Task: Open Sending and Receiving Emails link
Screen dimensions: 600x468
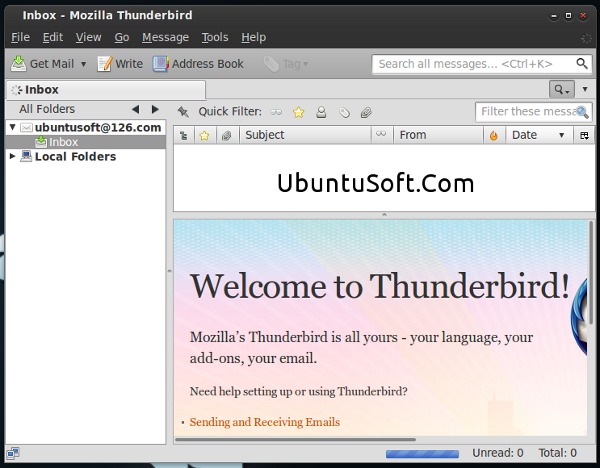Action: tap(264, 422)
